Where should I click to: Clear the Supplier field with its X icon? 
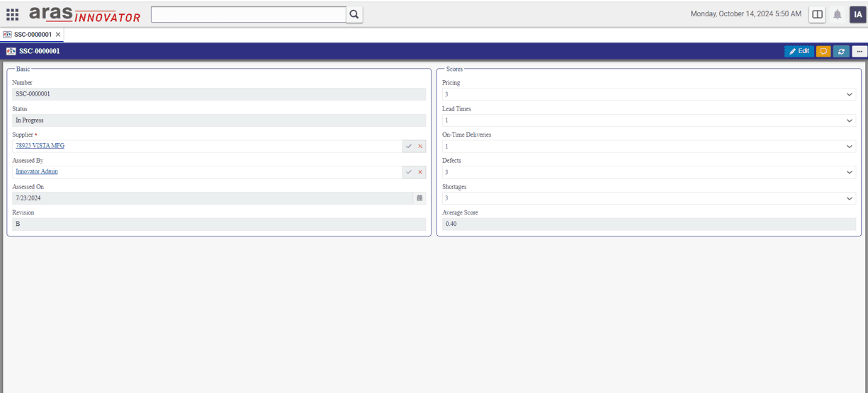[x=420, y=146]
